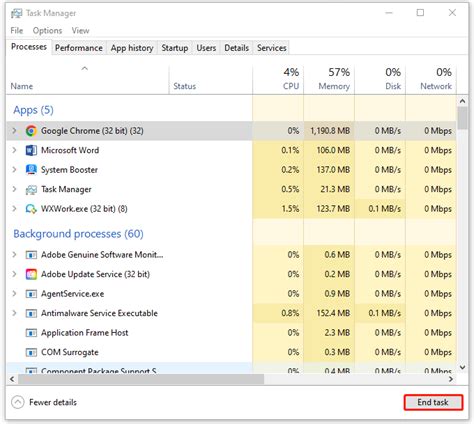Open the File menu
Screen dimensions: 474x424
tap(17, 31)
